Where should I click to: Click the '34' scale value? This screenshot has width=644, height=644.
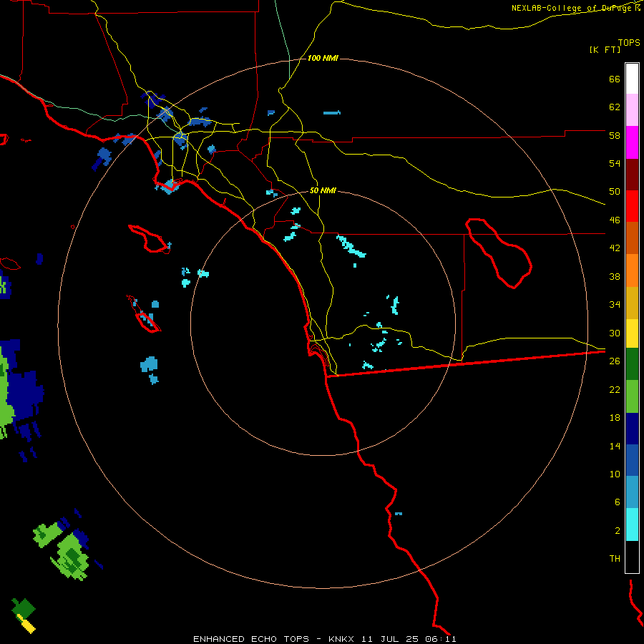pyautogui.click(x=615, y=305)
